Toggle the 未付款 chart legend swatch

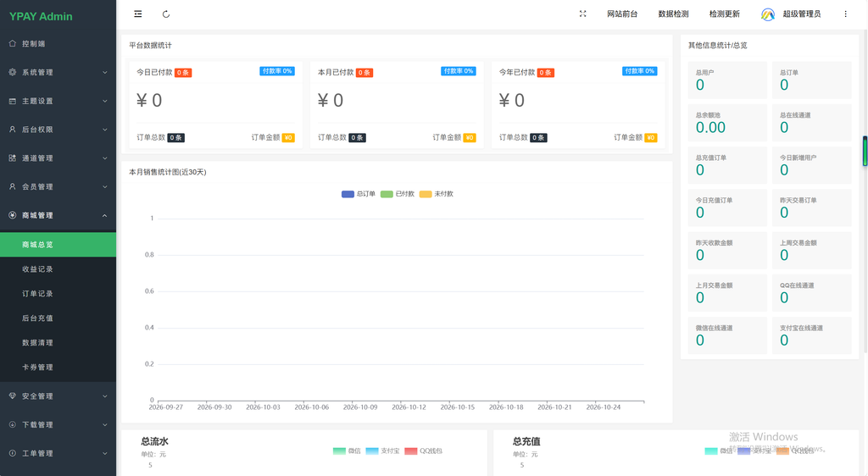[426, 194]
